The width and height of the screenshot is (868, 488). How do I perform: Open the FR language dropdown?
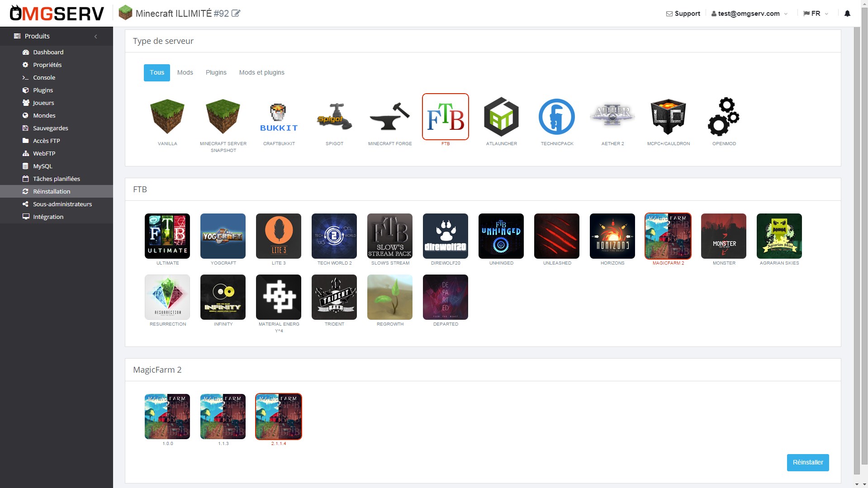click(816, 14)
